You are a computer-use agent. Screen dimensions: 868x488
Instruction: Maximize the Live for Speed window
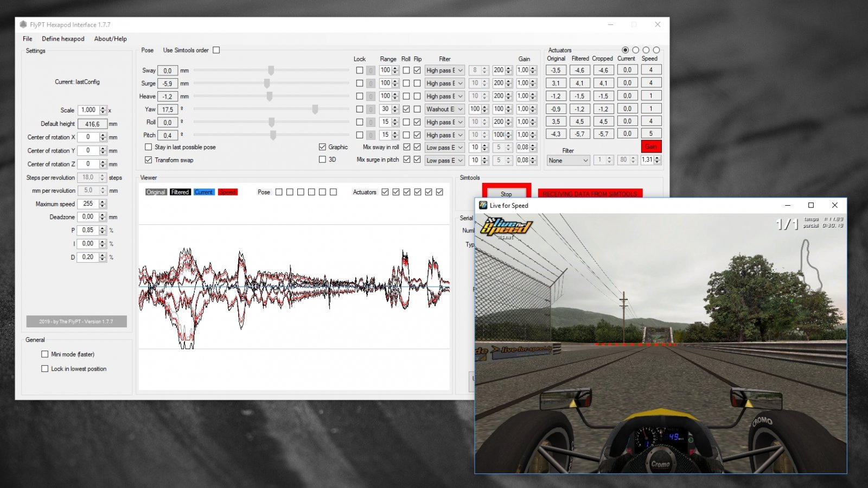pyautogui.click(x=811, y=205)
